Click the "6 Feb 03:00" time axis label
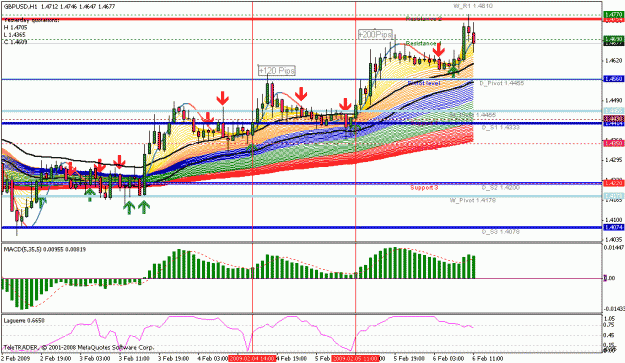 tap(449, 359)
